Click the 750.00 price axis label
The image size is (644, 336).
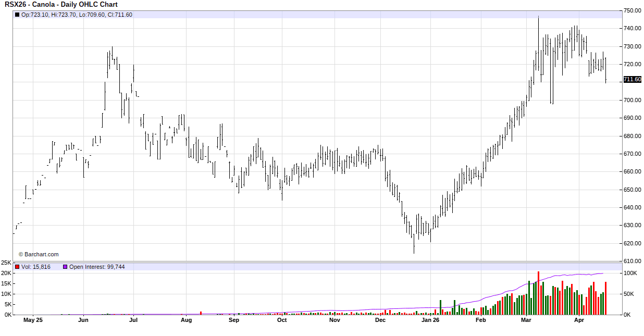(x=632, y=10)
